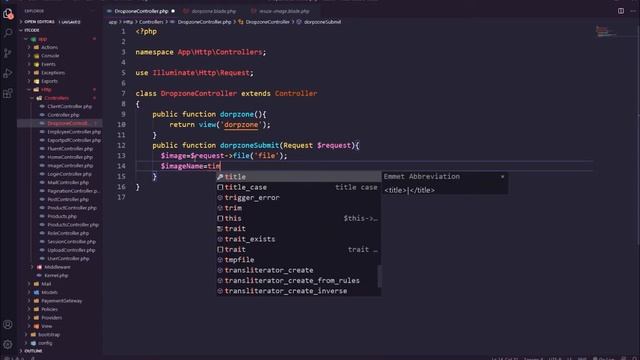Click icon beside tmpfile suggestion
The height and width of the screenshot is (360, 640).
(x=220, y=260)
